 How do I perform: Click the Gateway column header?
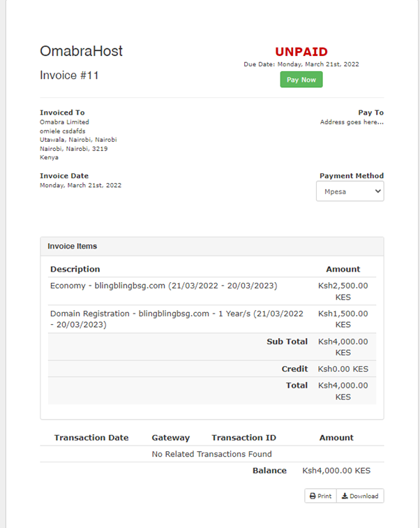(x=170, y=437)
